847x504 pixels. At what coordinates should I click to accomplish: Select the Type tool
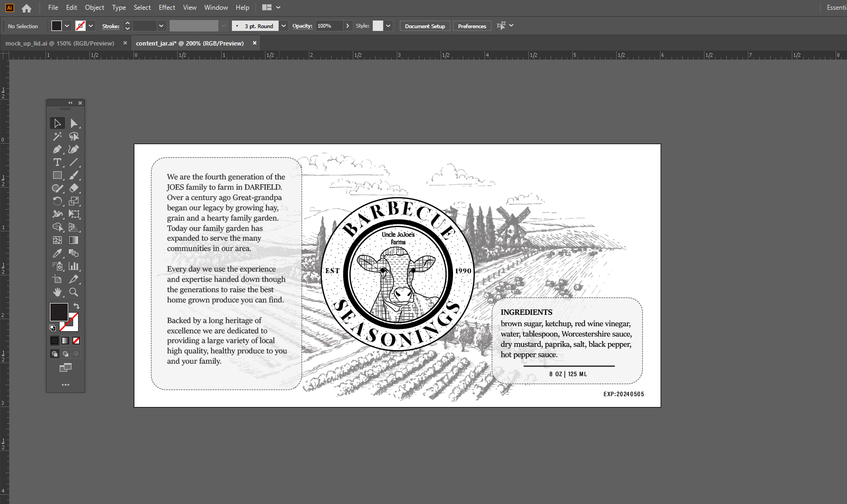tap(57, 162)
